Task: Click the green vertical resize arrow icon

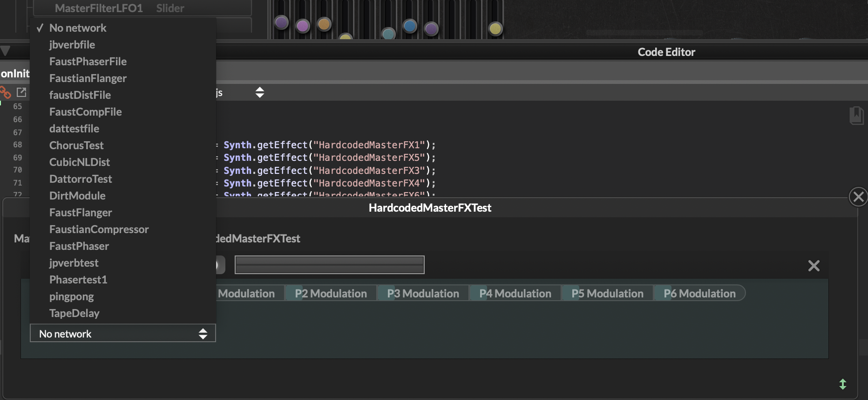Action: point(843,384)
